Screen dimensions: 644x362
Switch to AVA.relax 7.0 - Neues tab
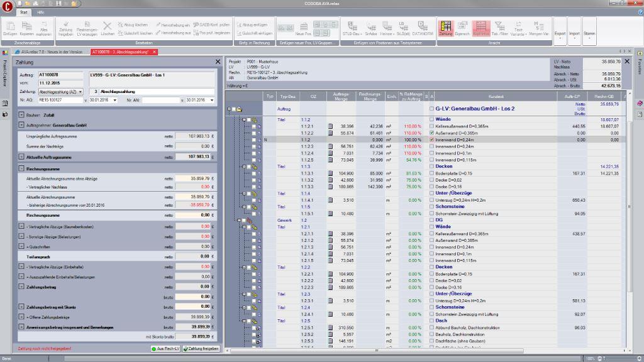tap(50, 52)
